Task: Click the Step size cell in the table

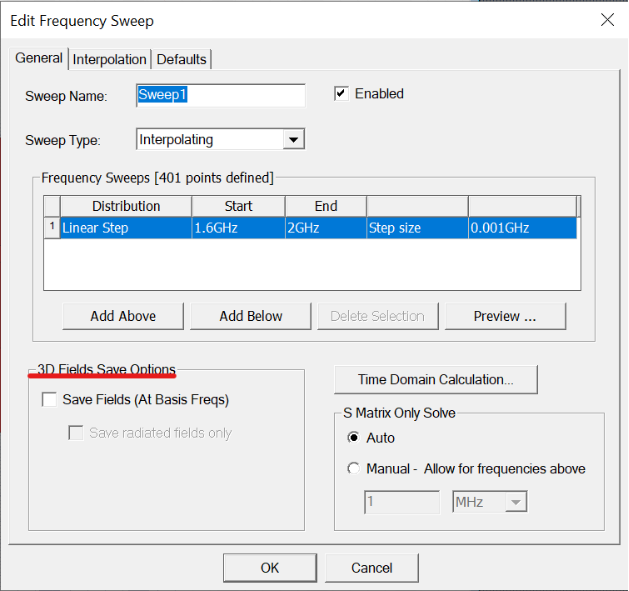Action: (x=416, y=228)
